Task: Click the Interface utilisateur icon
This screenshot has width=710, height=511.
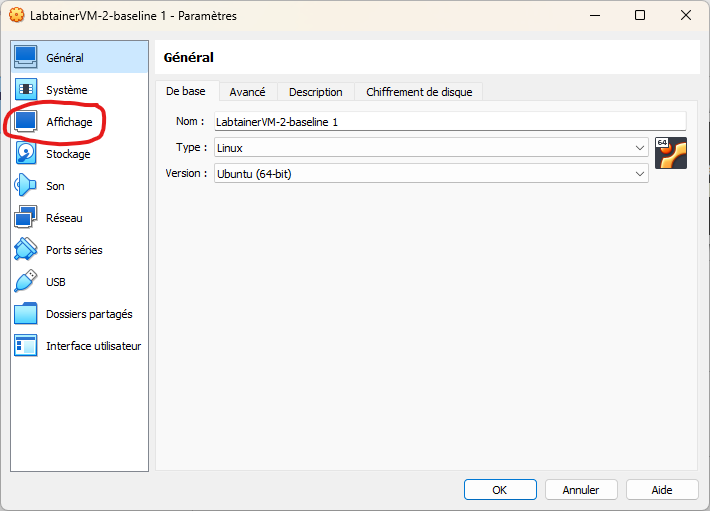Action: [x=26, y=346]
